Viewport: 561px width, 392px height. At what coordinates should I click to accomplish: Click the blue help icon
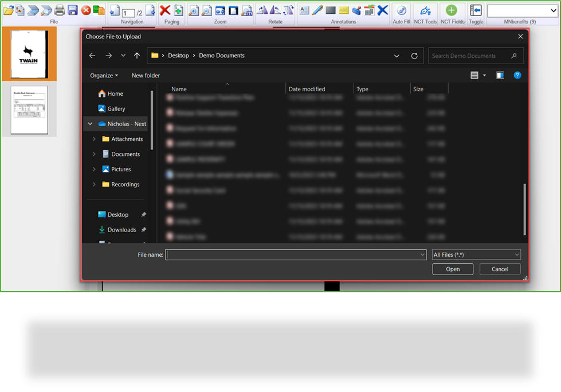pos(517,75)
